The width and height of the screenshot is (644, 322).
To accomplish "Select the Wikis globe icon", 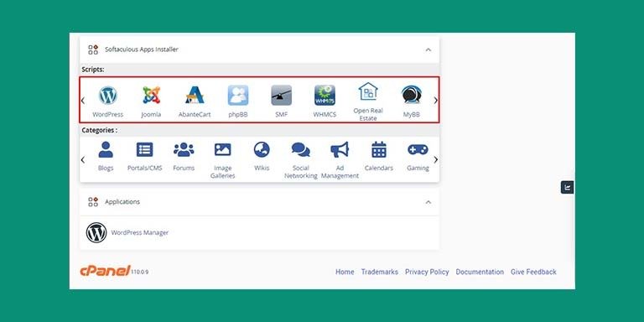I will (262, 149).
